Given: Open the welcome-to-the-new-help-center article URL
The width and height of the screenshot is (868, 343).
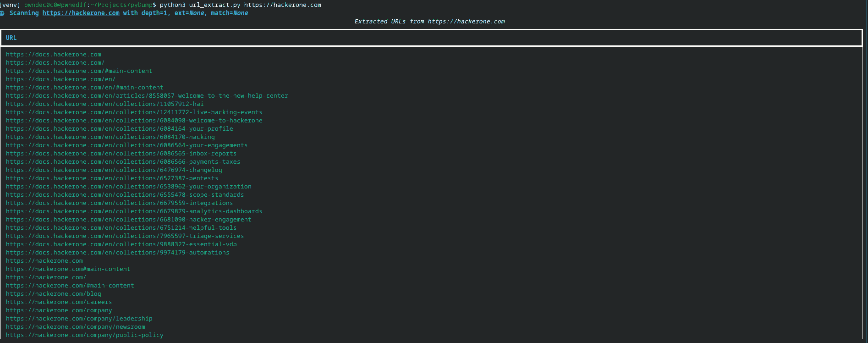Looking at the screenshot, I should [x=147, y=96].
